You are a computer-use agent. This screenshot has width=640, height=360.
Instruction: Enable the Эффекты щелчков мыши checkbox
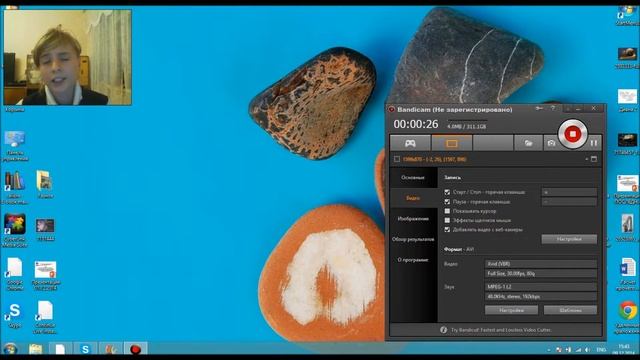pos(447,220)
